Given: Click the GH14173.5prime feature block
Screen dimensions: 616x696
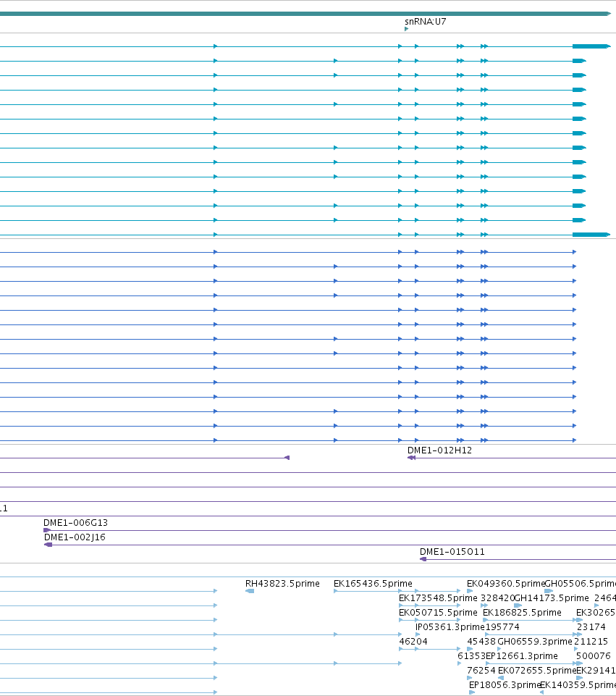Looking at the screenshot, I should [518, 605].
